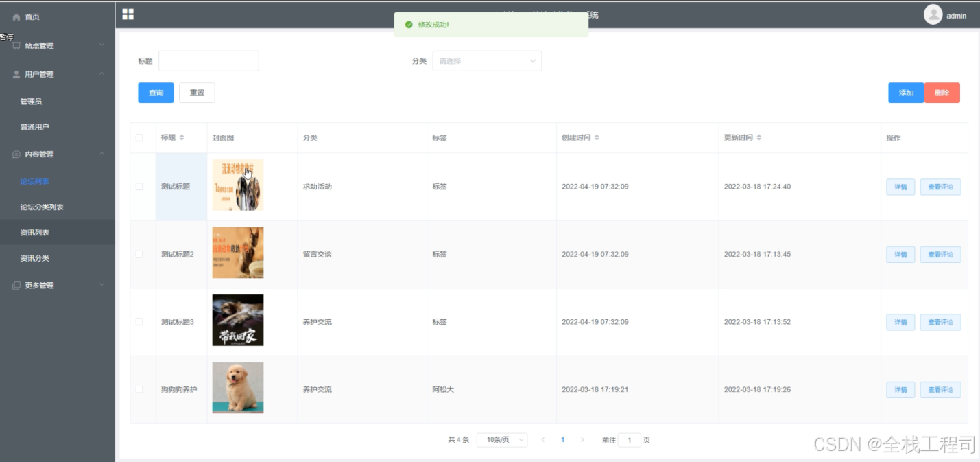Toggle the sidebar grid icon in header
980x462 pixels.
click(128, 14)
